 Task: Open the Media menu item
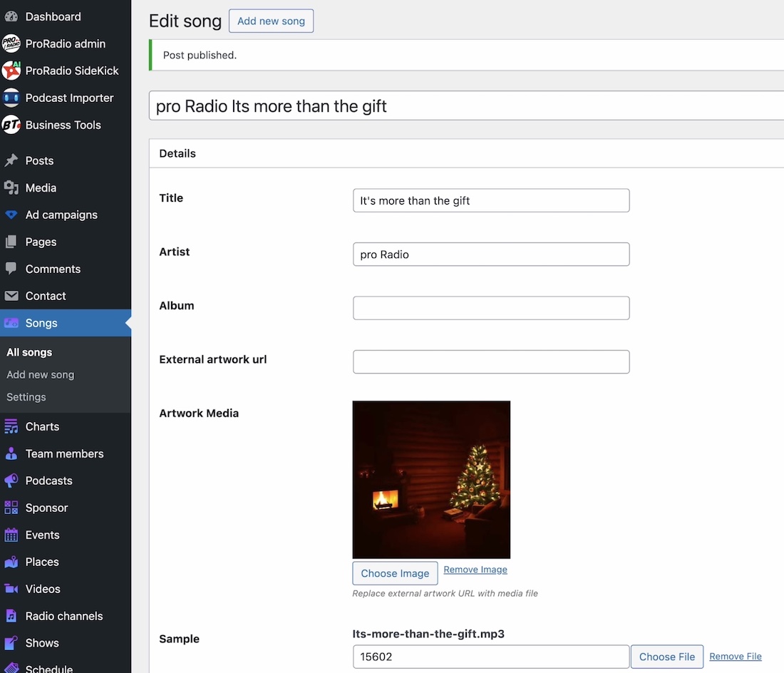tap(41, 187)
